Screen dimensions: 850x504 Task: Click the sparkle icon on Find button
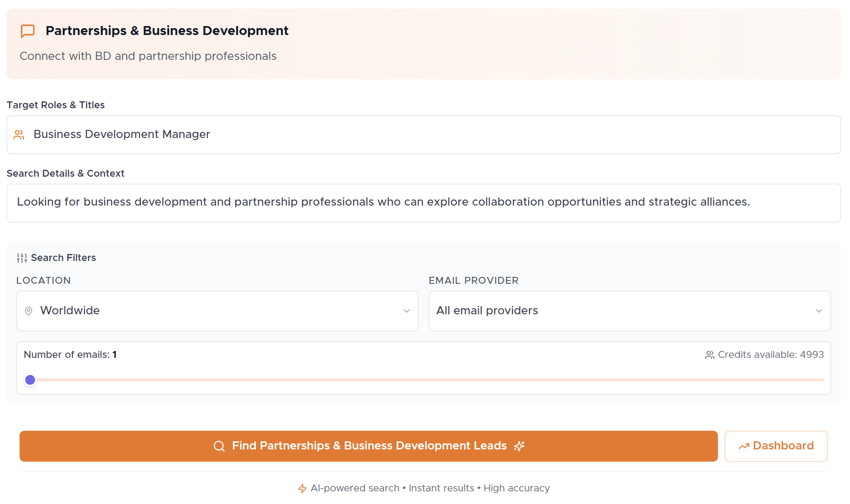coord(519,446)
